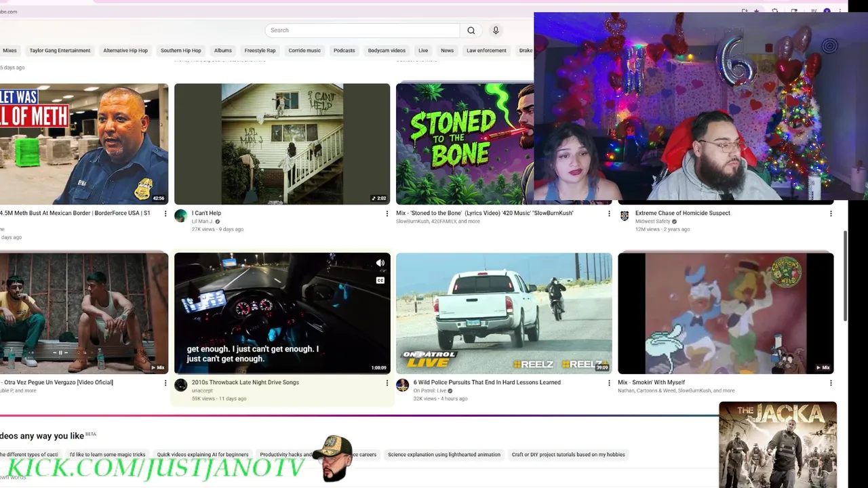This screenshot has height=488, width=868.
Task: Select the Law enforcement chip
Action: 486,50
